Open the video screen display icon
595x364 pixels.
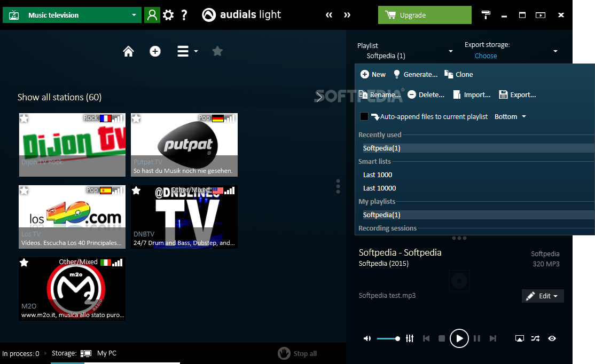(520, 338)
